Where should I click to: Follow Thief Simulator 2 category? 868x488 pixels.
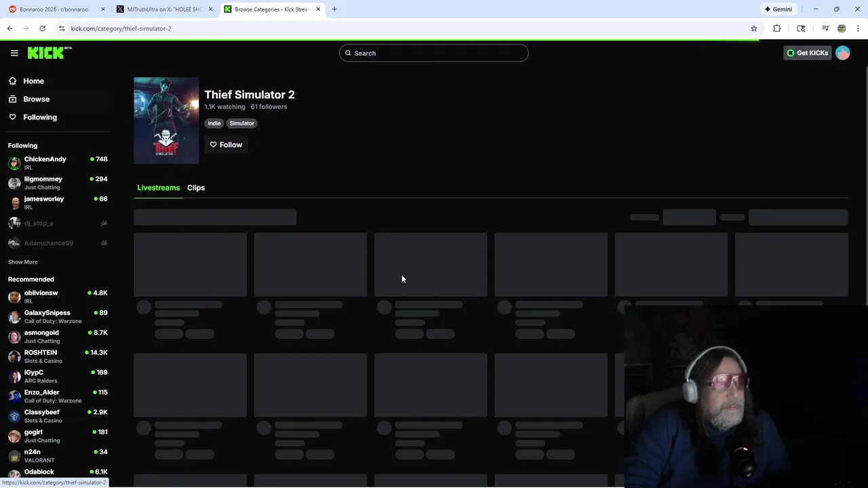pos(226,144)
